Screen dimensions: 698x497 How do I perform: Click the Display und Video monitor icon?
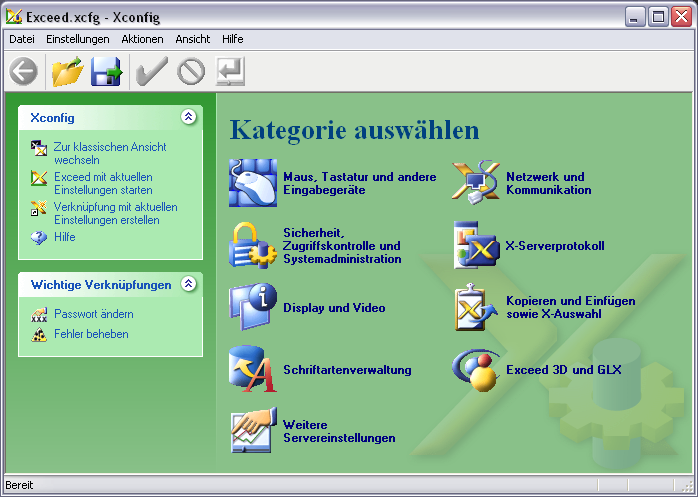point(253,307)
